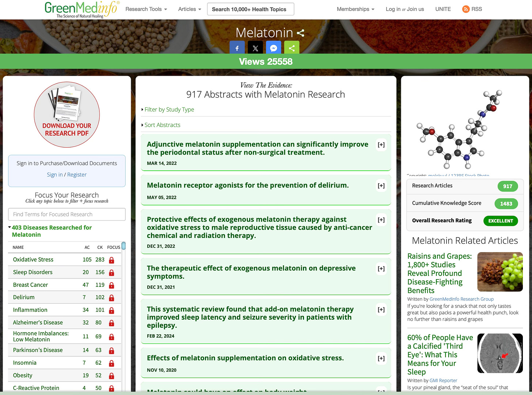Expand the delirium prevention abstract [+]
The height and width of the screenshot is (395, 532).
coord(381,186)
